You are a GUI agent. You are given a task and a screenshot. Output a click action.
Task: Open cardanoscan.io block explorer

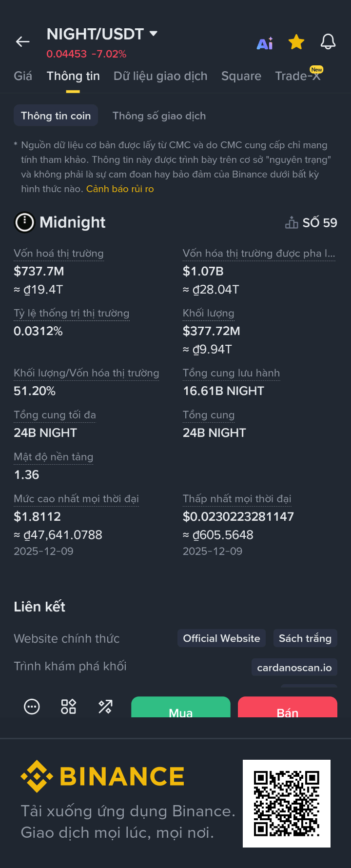point(294,668)
